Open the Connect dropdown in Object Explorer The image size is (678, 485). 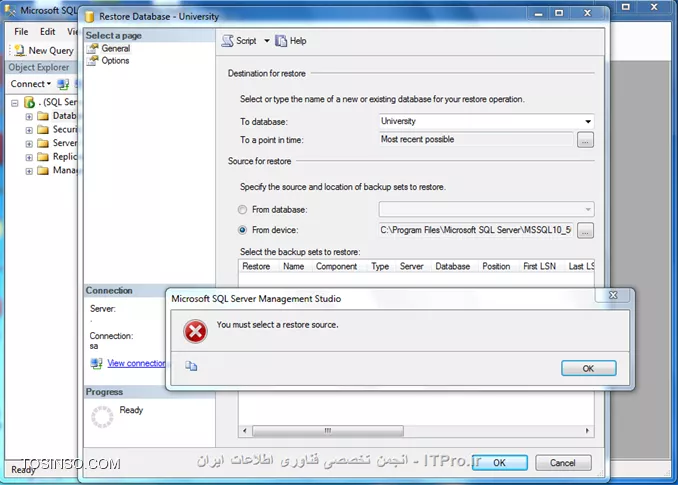tap(31, 84)
